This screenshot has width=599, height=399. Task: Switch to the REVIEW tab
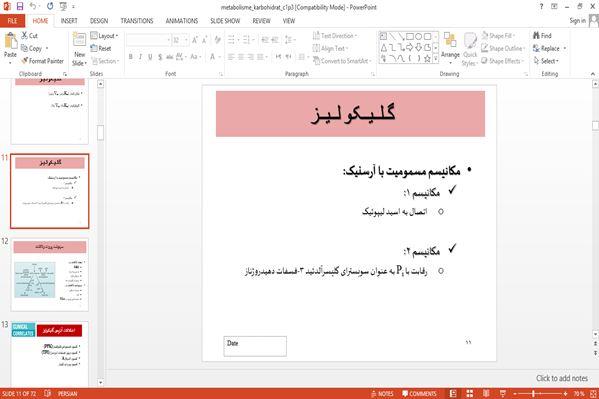261,21
